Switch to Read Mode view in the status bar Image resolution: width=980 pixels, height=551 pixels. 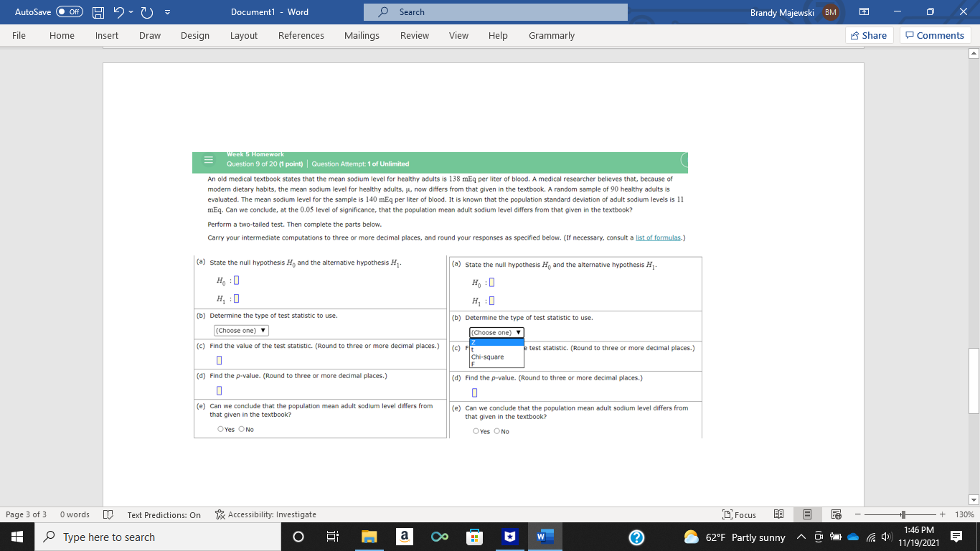point(778,514)
